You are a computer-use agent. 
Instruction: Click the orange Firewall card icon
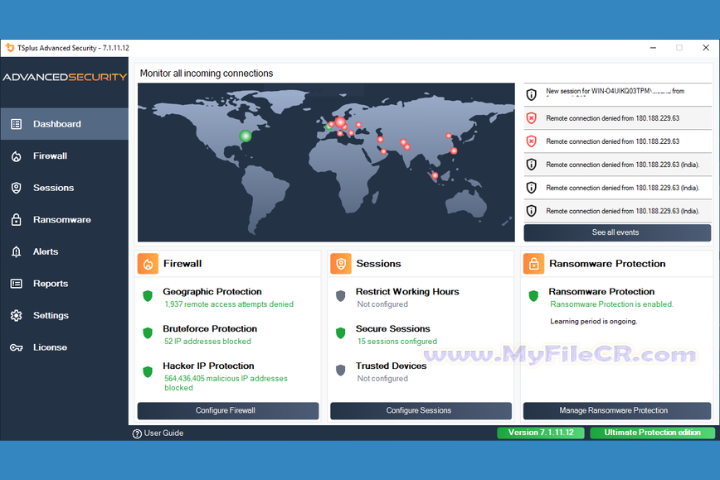(148, 264)
